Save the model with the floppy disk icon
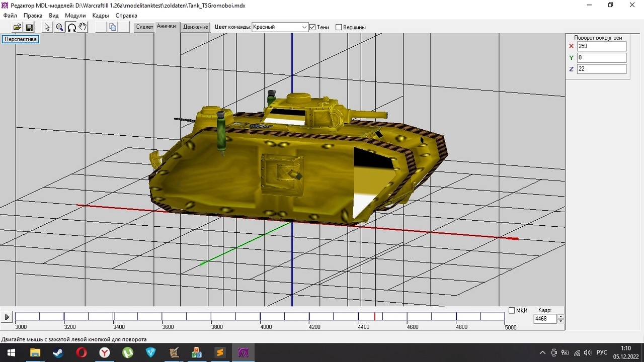Image resolution: width=644 pixels, height=362 pixels. tap(29, 27)
